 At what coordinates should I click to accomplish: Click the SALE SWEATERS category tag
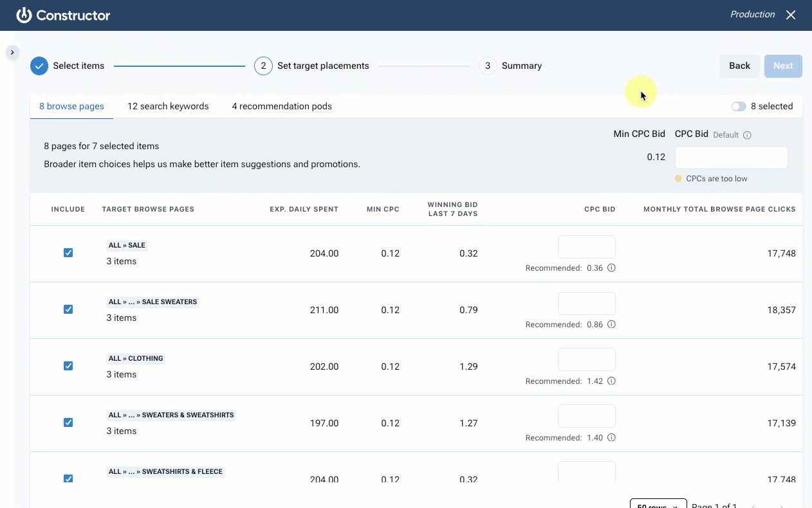tap(153, 302)
